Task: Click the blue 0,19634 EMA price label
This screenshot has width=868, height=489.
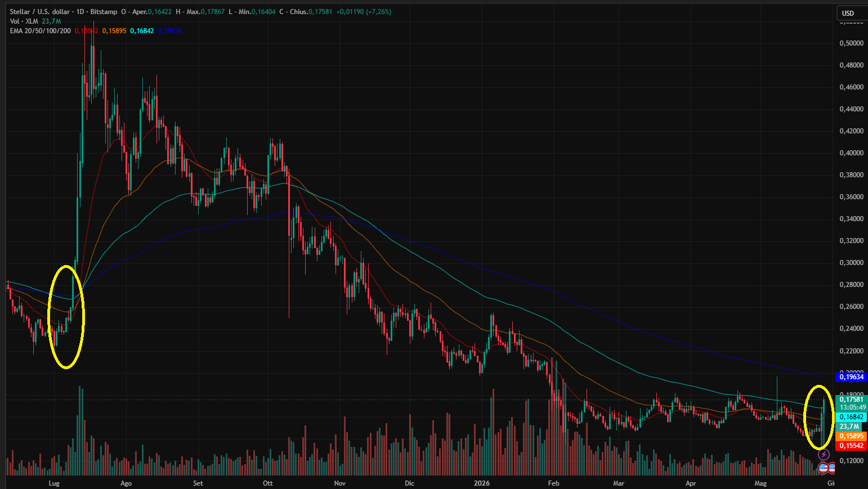Action: tap(851, 377)
